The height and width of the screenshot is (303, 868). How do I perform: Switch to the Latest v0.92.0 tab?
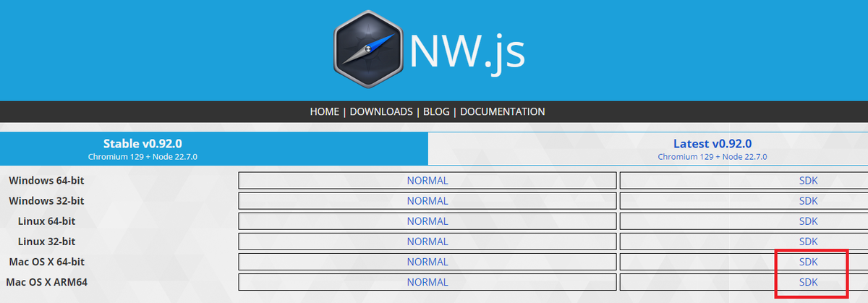click(648, 149)
